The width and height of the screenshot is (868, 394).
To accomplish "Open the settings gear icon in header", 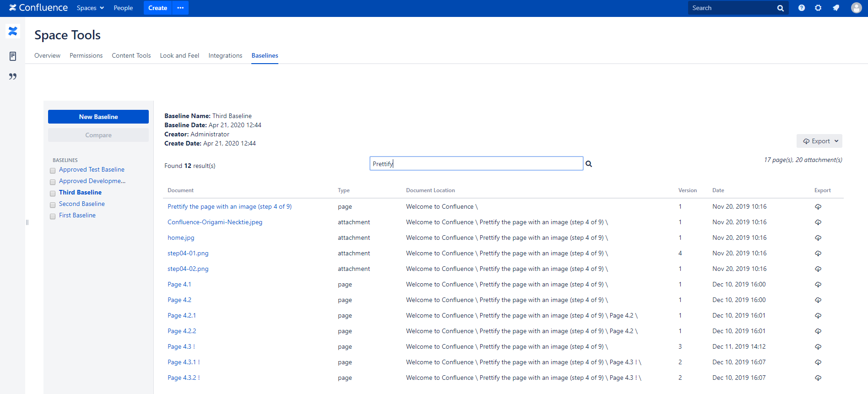I will 818,8.
